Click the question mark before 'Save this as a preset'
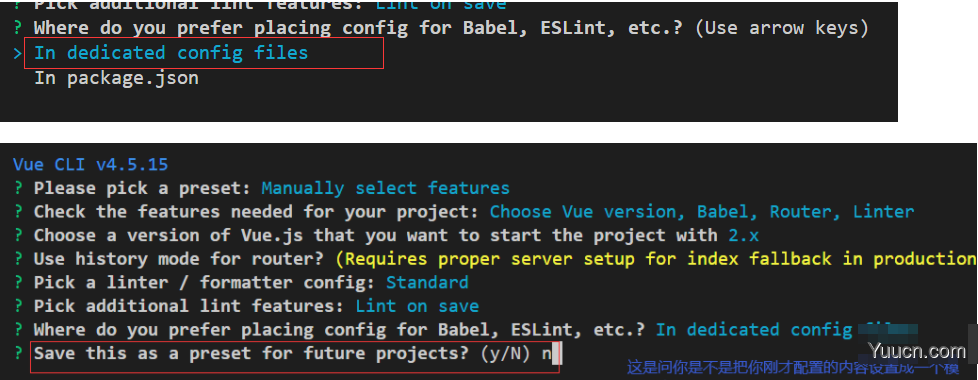978x380 pixels. pos(18,353)
